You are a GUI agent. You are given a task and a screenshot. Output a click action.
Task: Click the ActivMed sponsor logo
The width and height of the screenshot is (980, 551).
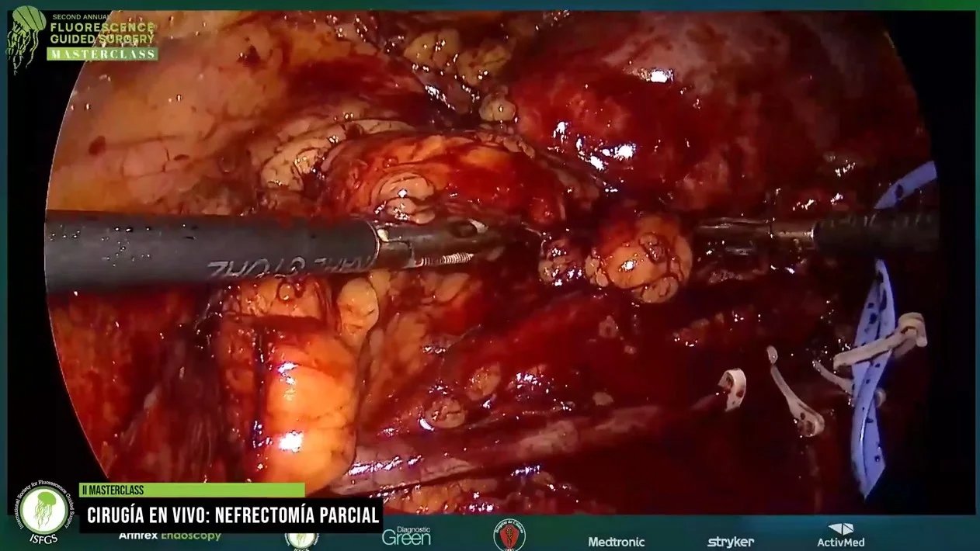coord(840,536)
